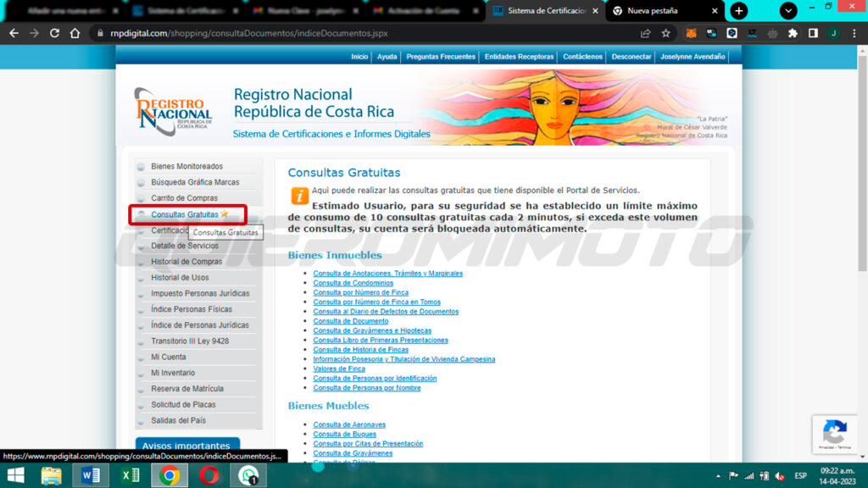Open Índice de Personas Jurídicas in sidebar
This screenshot has width=868, height=488.
(199, 325)
